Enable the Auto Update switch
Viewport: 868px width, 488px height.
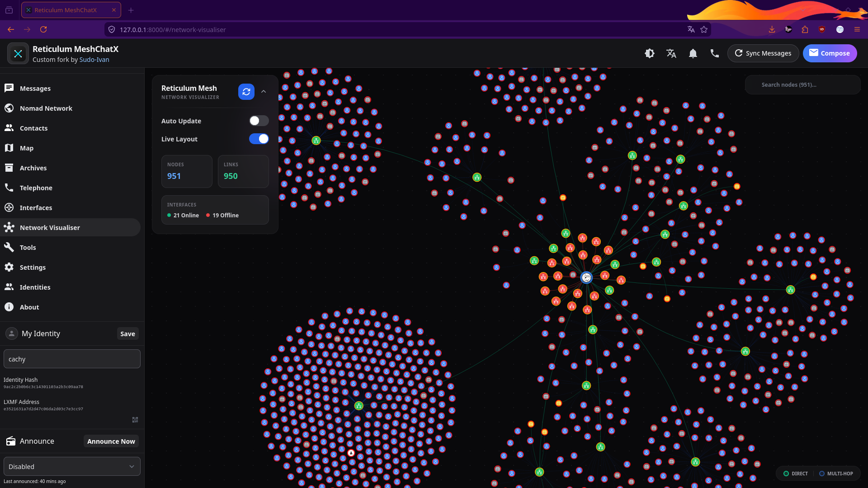259,121
